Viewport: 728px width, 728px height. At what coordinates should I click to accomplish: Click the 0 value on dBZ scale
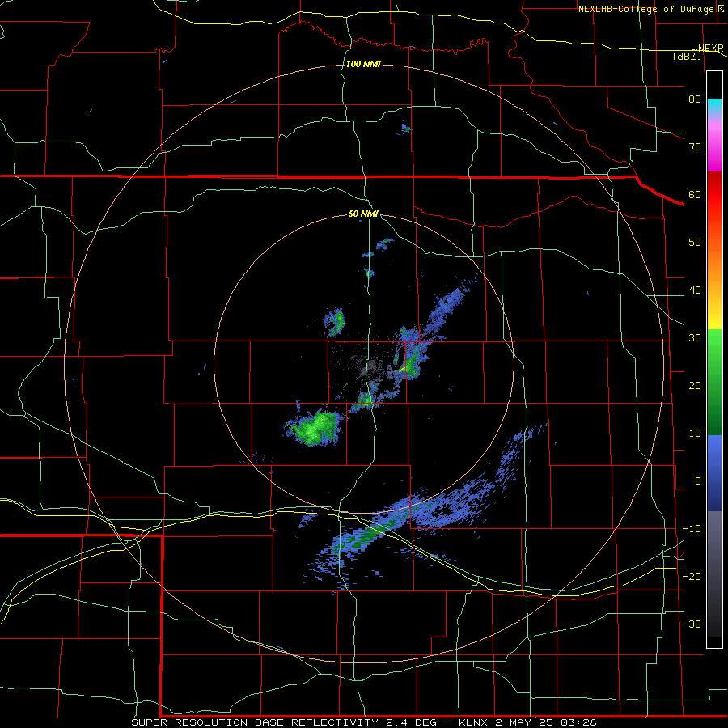point(698,481)
